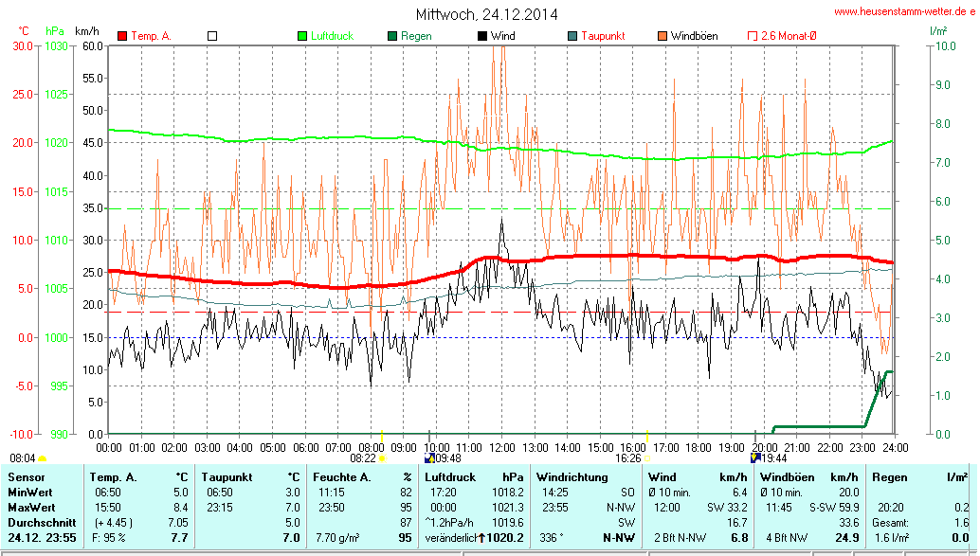Select the Windrichtung column header
The height and width of the screenshot is (556, 980).
572,477
